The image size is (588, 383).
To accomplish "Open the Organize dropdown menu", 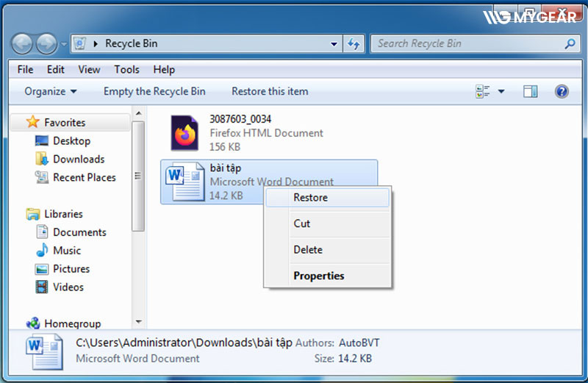I will click(x=50, y=92).
